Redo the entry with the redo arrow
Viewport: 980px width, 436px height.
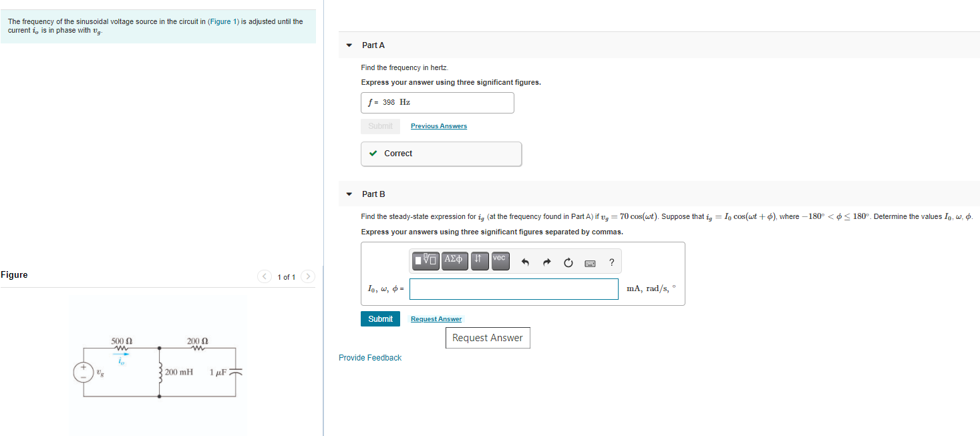pyautogui.click(x=546, y=262)
